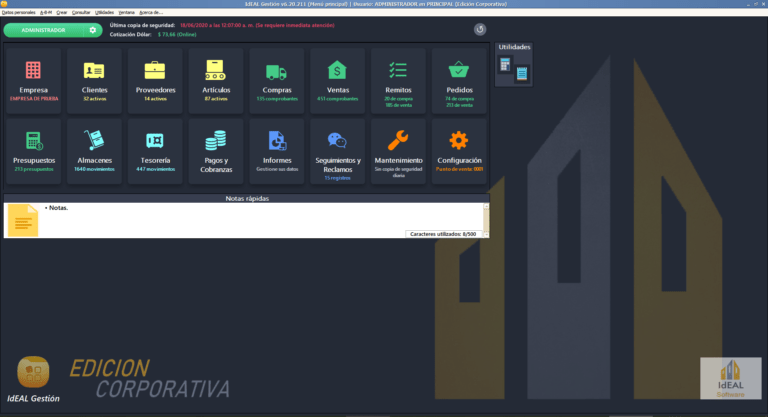Open the Informes reports tile
768x417 pixels.
click(x=277, y=151)
